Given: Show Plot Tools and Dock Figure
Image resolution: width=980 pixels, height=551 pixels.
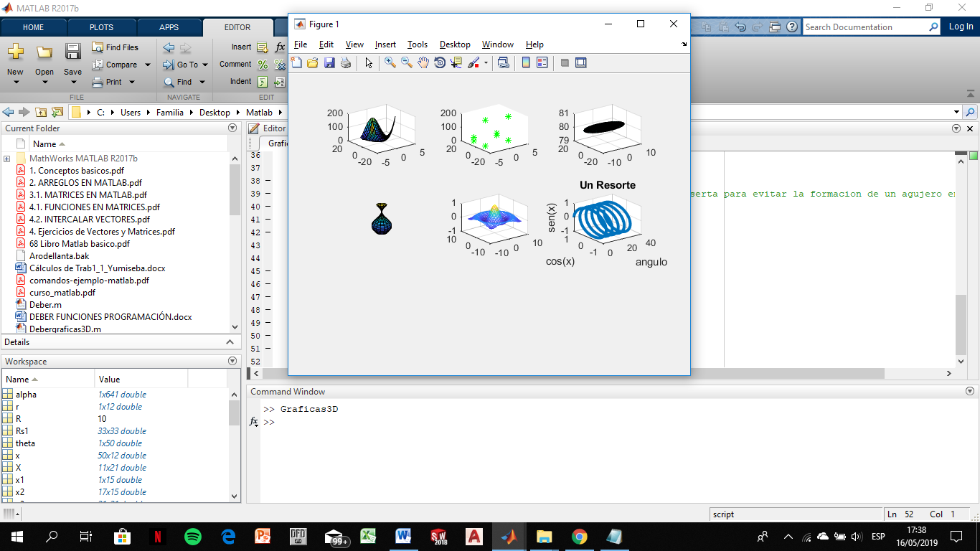Looking at the screenshot, I should pyautogui.click(x=580, y=62).
